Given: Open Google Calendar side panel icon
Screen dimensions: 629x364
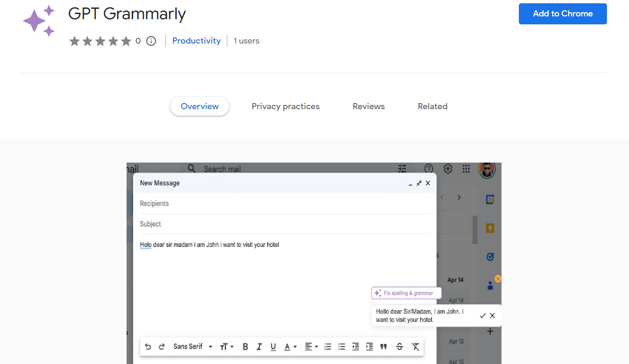Looking at the screenshot, I should tap(490, 199).
